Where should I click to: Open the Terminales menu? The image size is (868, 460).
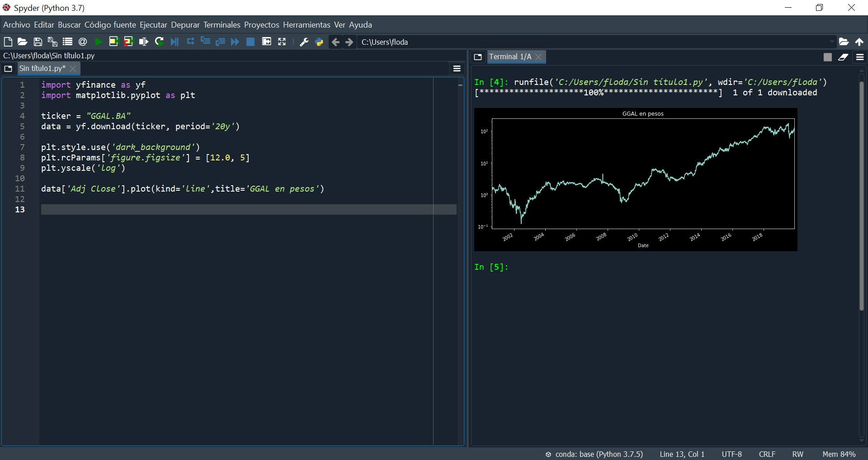coord(222,25)
